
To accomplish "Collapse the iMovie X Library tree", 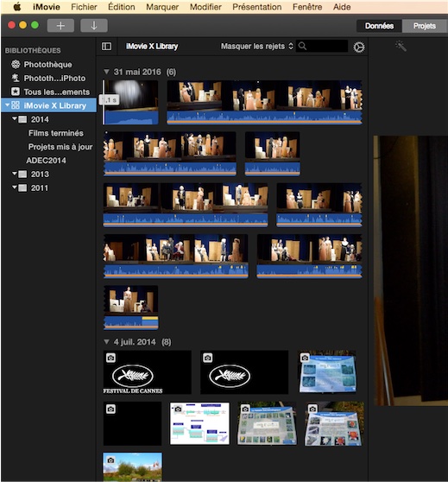I will (7, 105).
